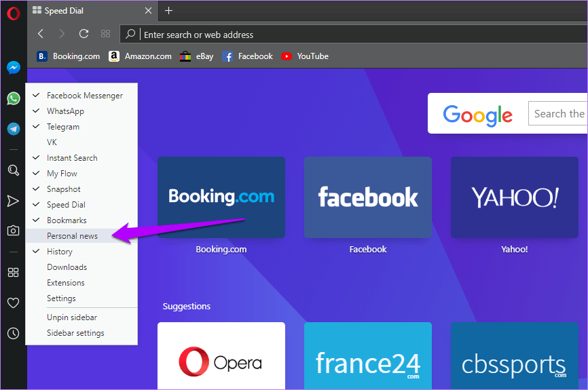Click the Booking.com speed dial tile
The image size is (588, 390).
pyautogui.click(x=221, y=197)
